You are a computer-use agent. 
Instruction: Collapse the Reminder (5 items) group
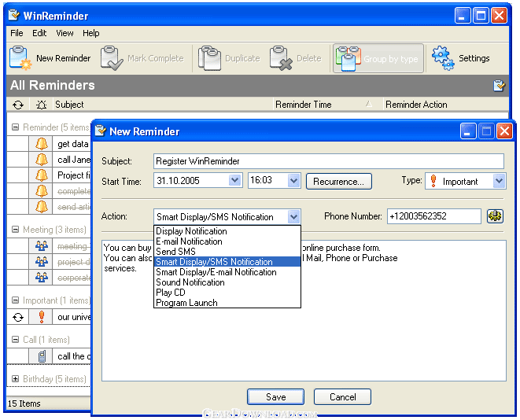15,127
